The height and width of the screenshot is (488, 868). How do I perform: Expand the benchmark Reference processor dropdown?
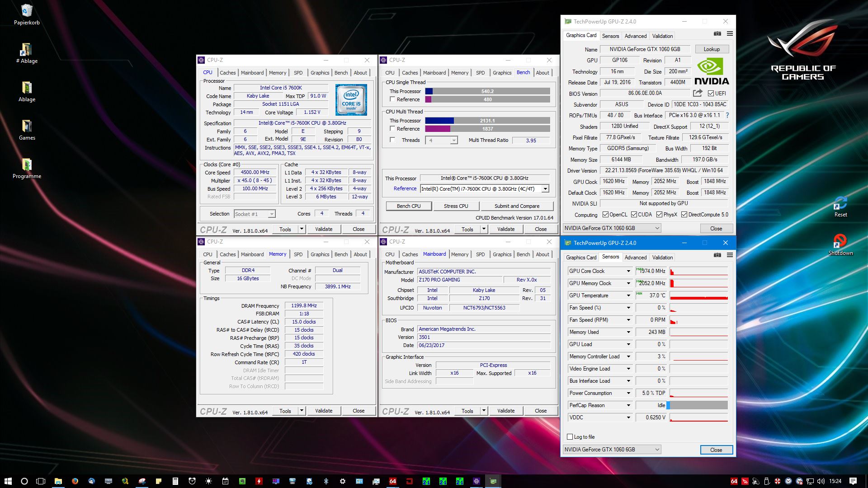[545, 189]
